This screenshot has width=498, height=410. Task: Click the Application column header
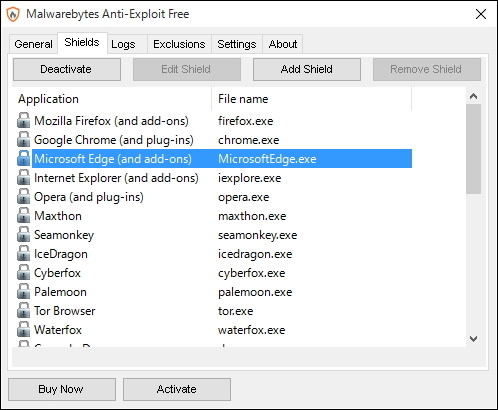112,99
